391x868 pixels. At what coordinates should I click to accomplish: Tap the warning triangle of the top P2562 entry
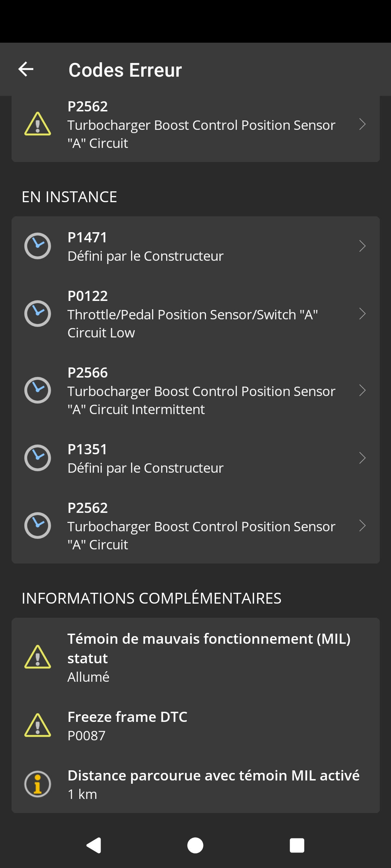(38, 124)
